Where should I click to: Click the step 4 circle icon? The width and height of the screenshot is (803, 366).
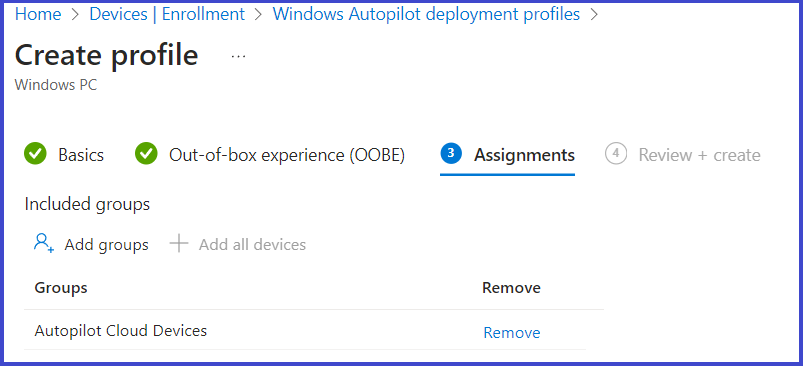click(616, 154)
